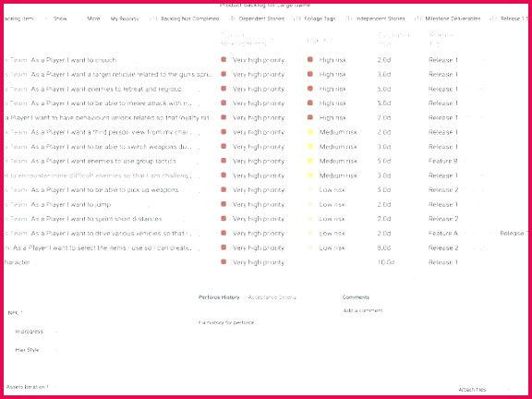Click Release 2 in the pick up weapons row
Screen dimensions: 532x399
coord(443,189)
